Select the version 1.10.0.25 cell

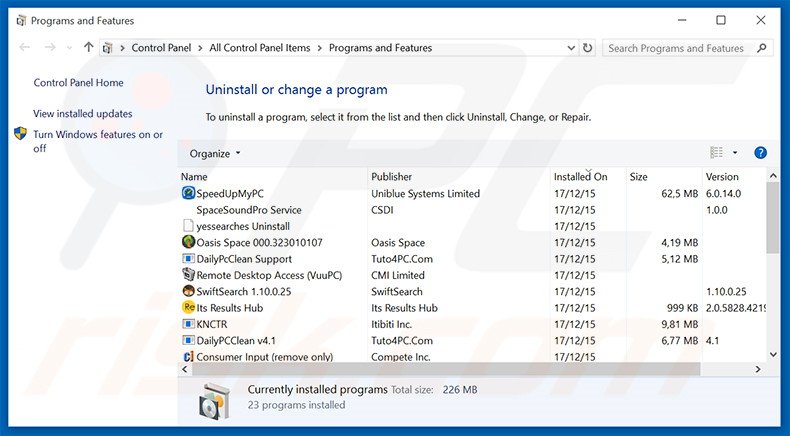726,291
